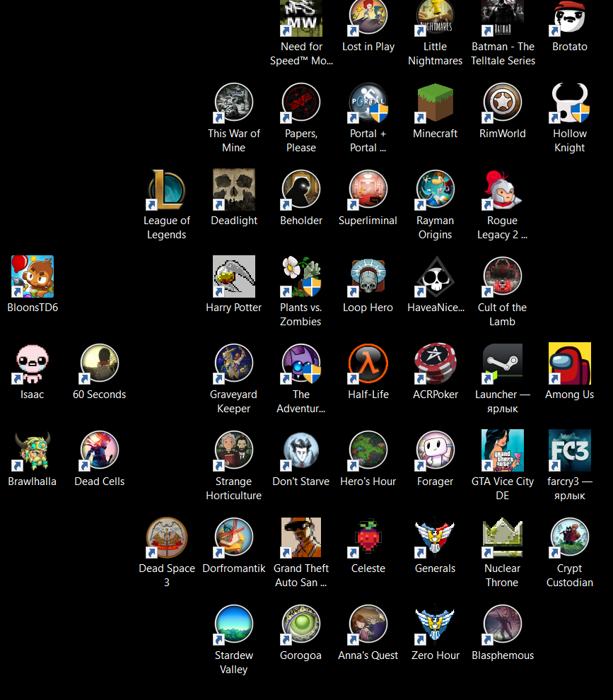Select the Papers, Please shortcut
Screen dimensions: 613x700
tap(301, 103)
